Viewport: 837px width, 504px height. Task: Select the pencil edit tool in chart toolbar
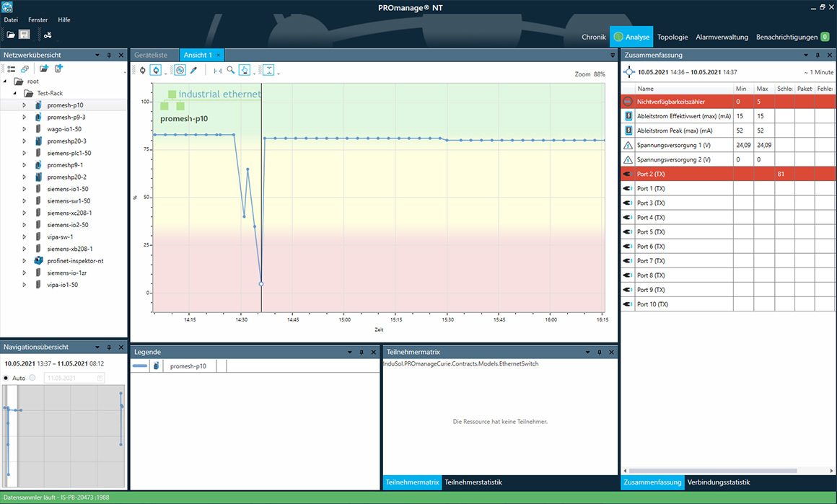click(193, 70)
